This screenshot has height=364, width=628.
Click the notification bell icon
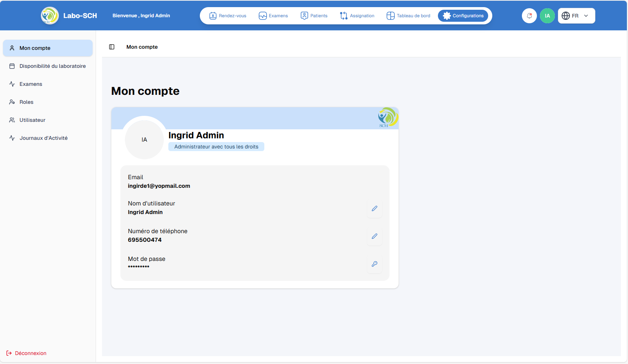point(529,16)
